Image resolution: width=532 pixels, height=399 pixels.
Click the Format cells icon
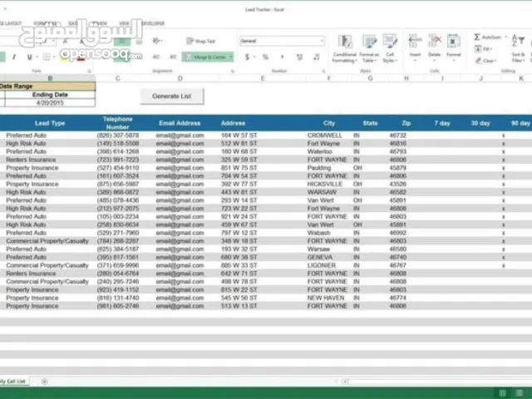pos(454,44)
